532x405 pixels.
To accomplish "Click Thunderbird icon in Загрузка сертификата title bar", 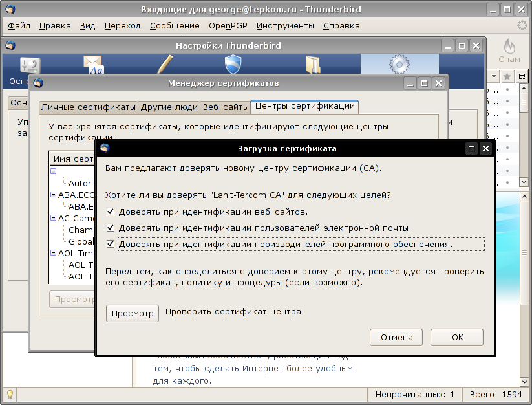I will (x=105, y=148).
